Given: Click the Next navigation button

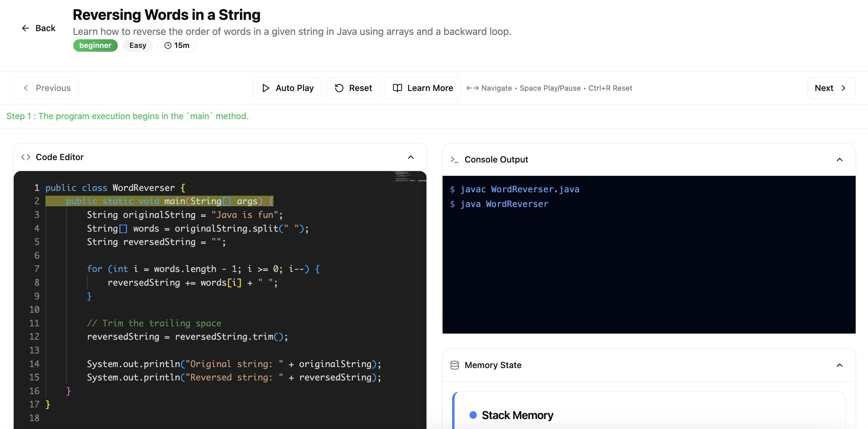Looking at the screenshot, I should [831, 88].
